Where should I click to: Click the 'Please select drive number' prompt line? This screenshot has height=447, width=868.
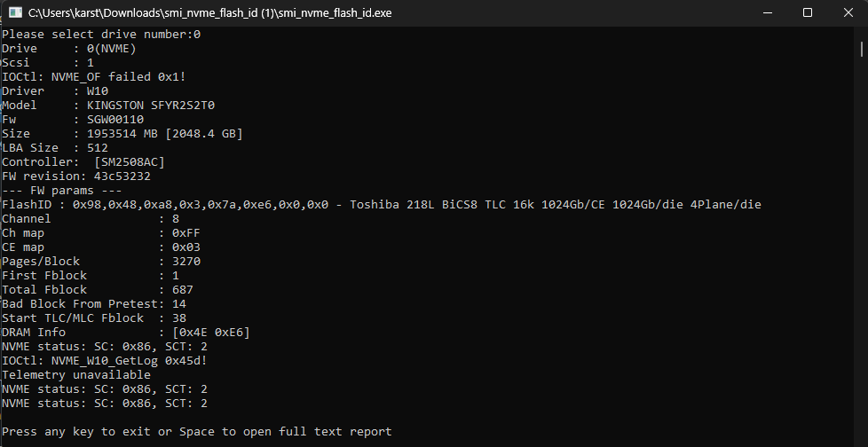pyautogui.click(x=101, y=35)
